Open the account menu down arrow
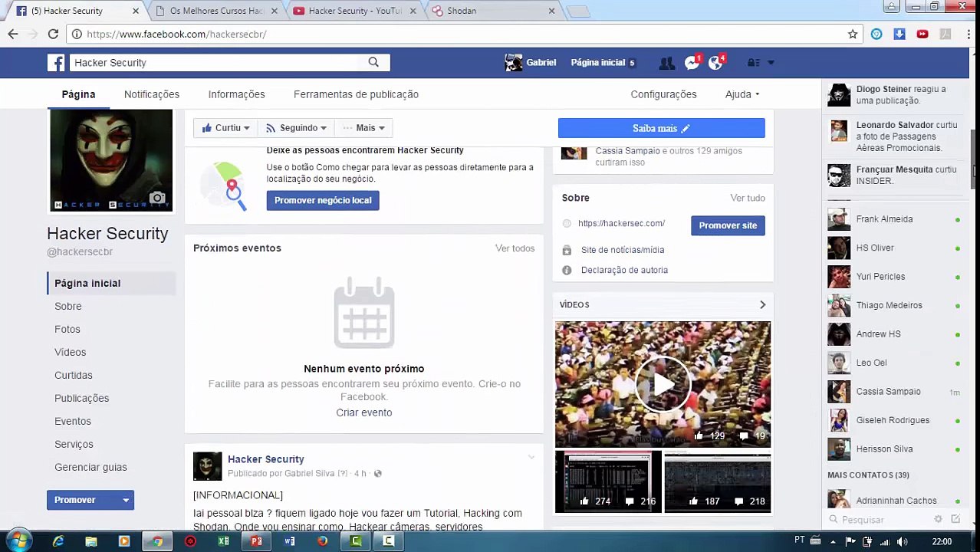This screenshot has height=552, width=980. 771,63
